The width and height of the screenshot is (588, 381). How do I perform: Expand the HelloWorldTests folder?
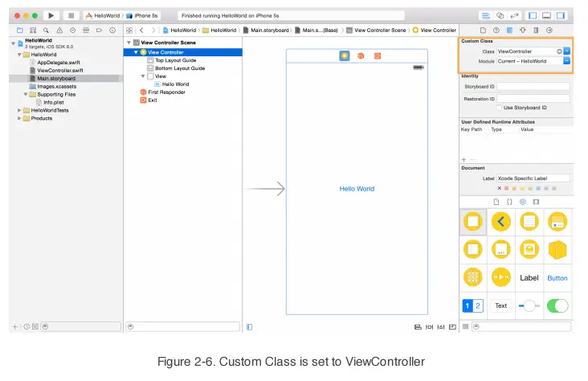(19, 110)
